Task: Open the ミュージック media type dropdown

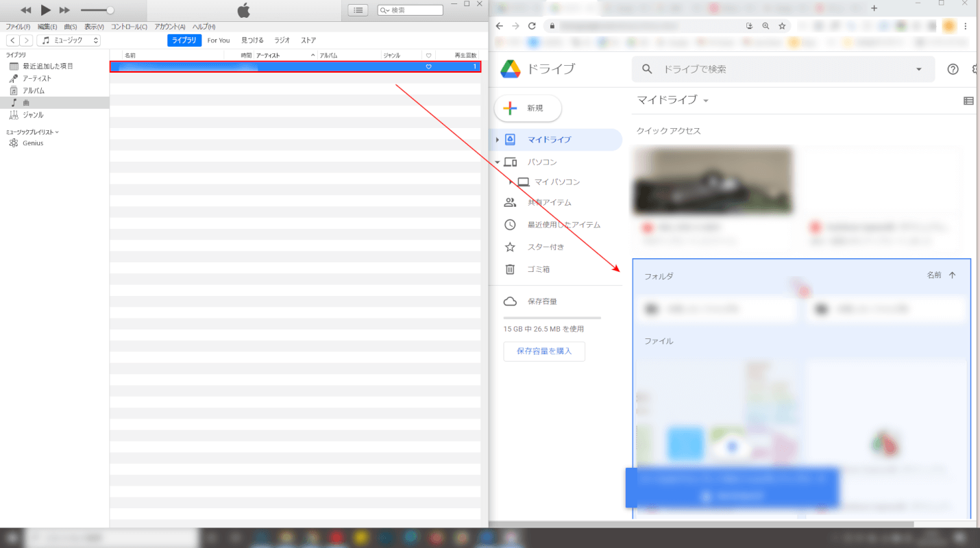Action: coord(69,40)
